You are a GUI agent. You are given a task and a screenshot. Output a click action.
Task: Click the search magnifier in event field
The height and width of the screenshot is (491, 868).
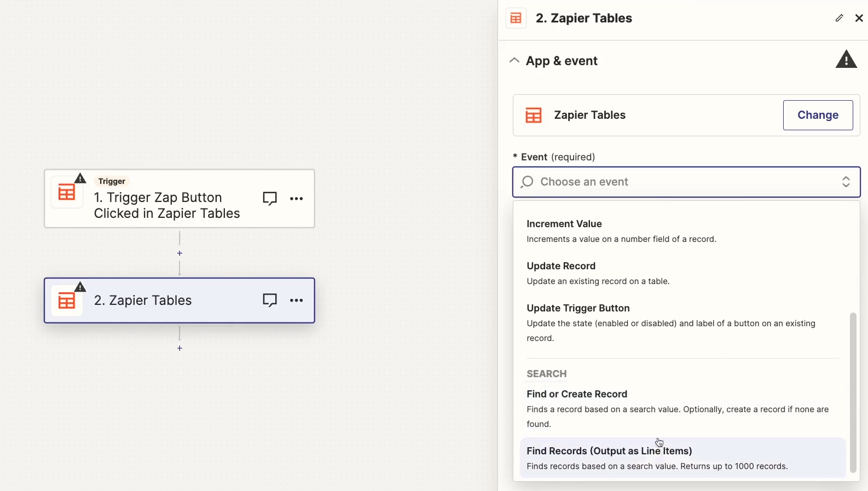(x=527, y=182)
